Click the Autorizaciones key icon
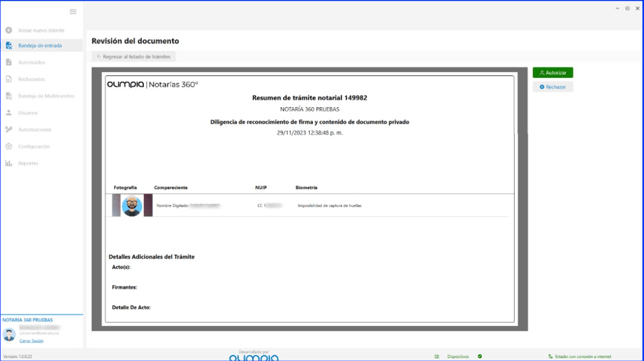644x361 pixels. (9, 129)
